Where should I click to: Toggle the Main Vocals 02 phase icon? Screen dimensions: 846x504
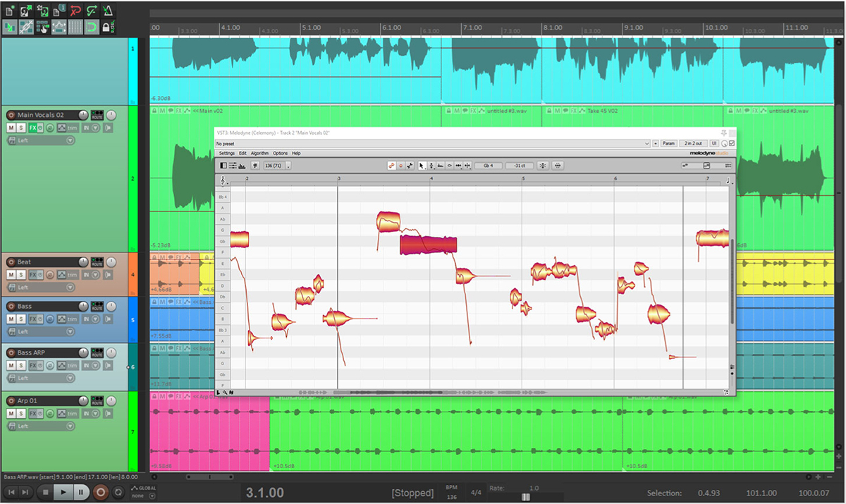pyautogui.click(x=50, y=128)
